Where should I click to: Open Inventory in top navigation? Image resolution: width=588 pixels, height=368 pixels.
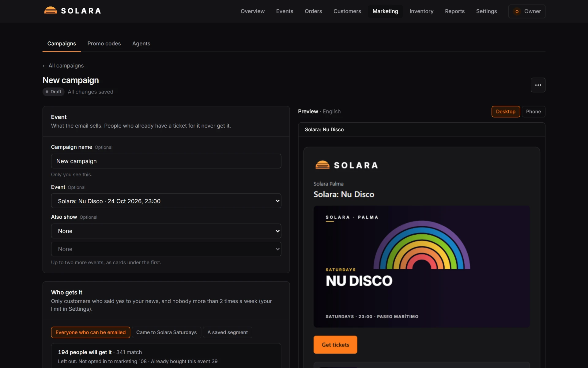click(421, 11)
